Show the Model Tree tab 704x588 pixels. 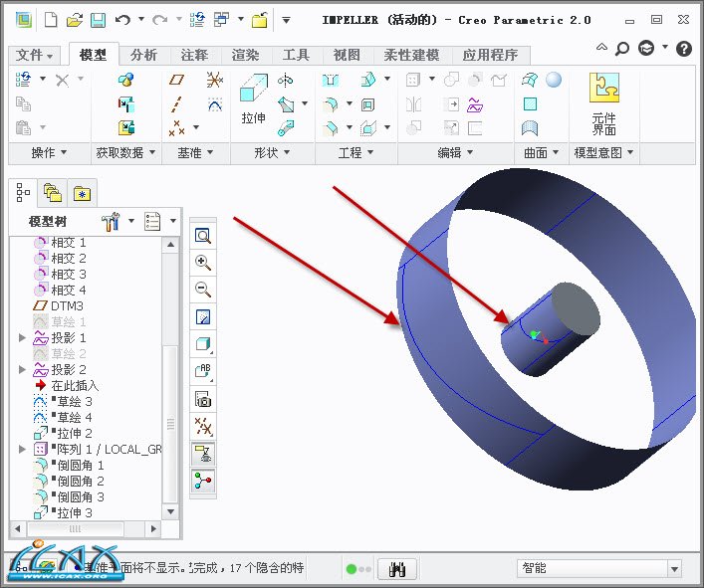(23, 192)
